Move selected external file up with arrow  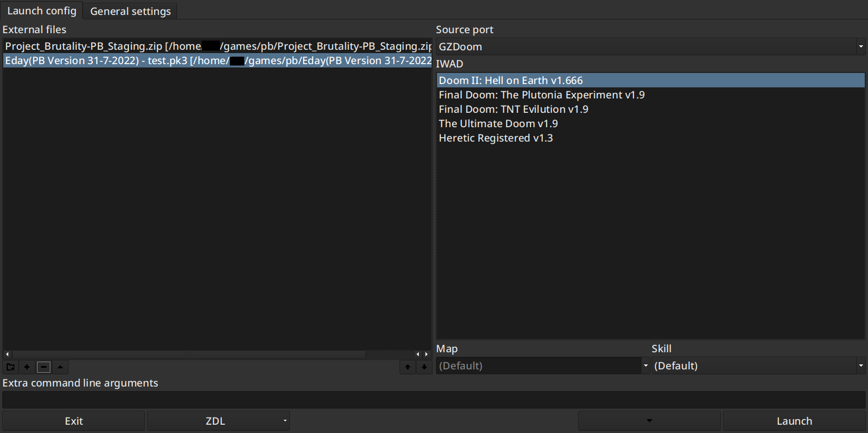click(x=408, y=367)
